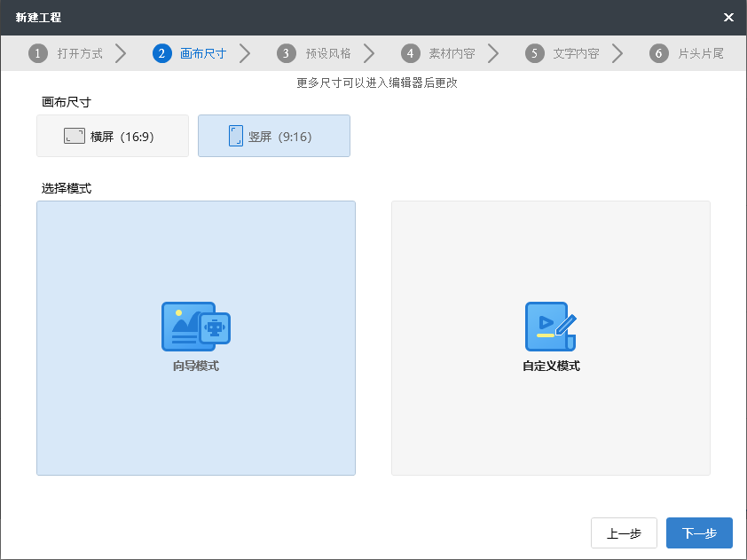
Task: Select the portrait 竖屏 (9:16) canvas size
Action: [x=274, y=136]
